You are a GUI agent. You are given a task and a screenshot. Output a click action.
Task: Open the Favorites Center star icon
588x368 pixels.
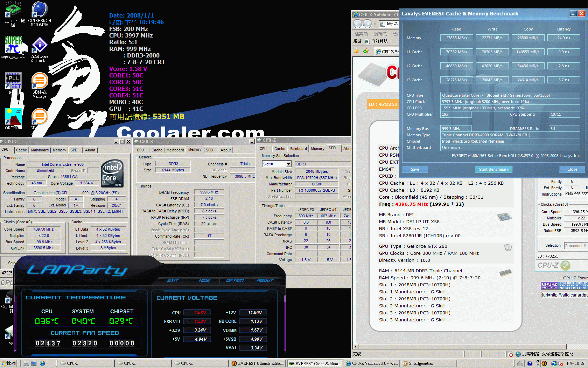(357, 51)
